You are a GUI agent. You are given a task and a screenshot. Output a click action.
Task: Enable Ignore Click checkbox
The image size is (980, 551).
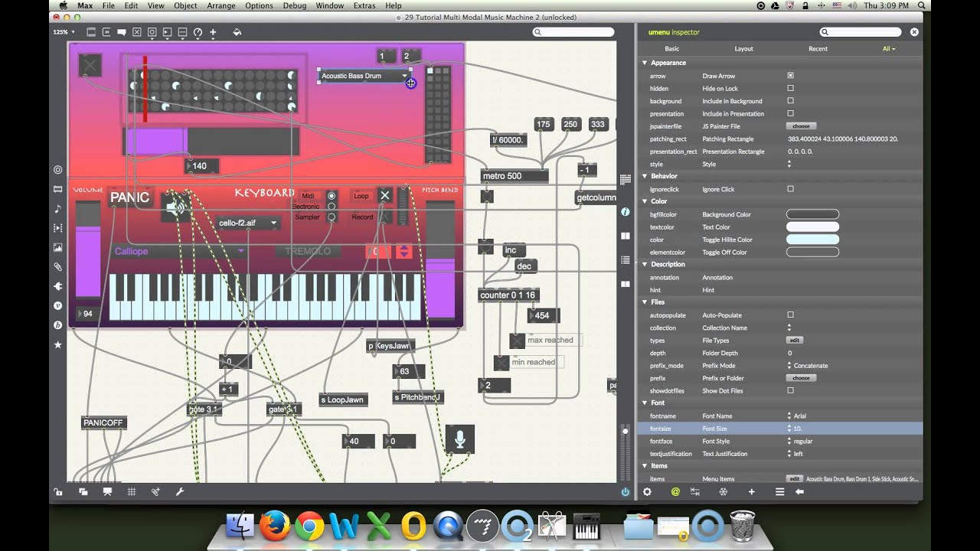pos(790,189)
